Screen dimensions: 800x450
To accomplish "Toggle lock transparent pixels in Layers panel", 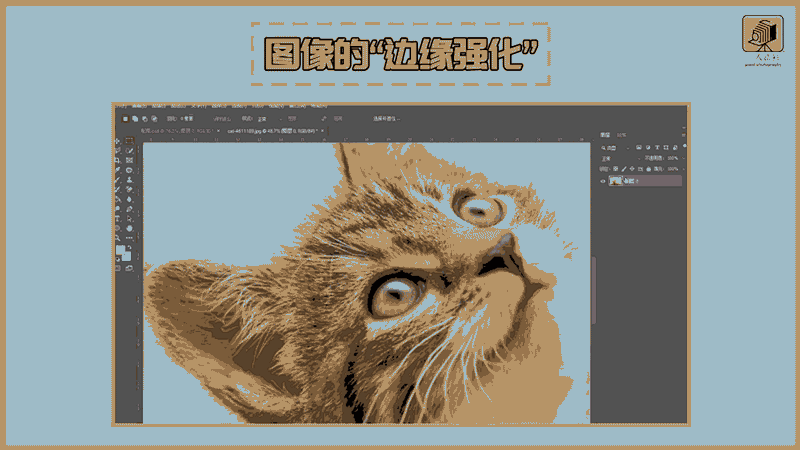I will pyautogui.click(x=616, y=168).
